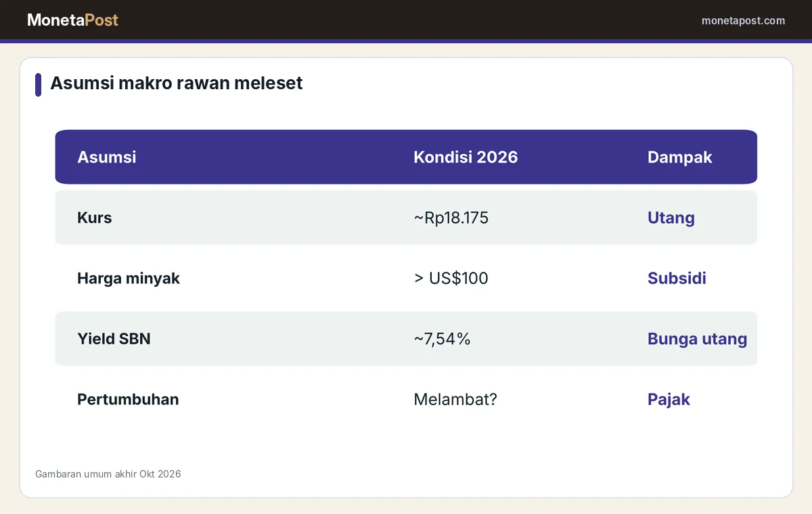Select the heading 'Asumsi makro rawan meleset'
This screenshot has width=812, height=514.
click(x=176, y=83)
